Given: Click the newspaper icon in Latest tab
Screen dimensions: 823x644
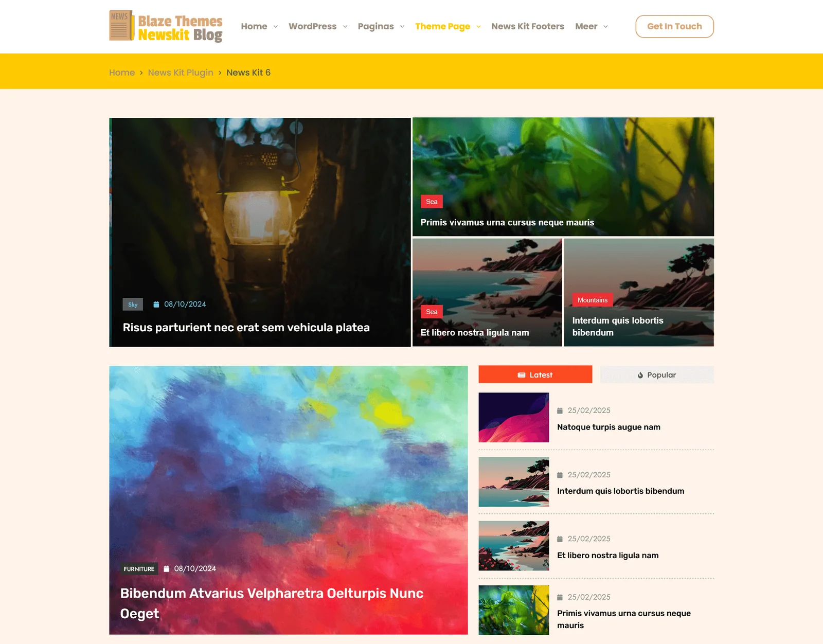Looking at the screenshot, I should 522,375.
